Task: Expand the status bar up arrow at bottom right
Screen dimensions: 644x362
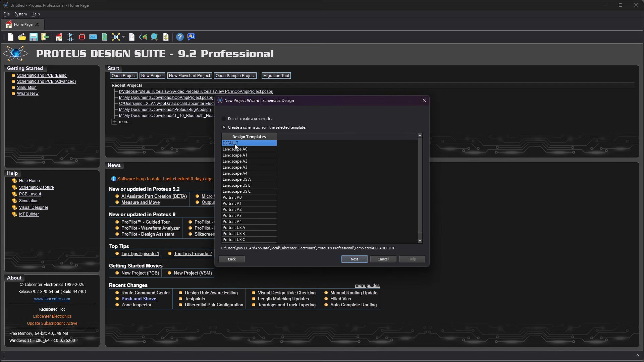Action: click(x=637, y=355)
